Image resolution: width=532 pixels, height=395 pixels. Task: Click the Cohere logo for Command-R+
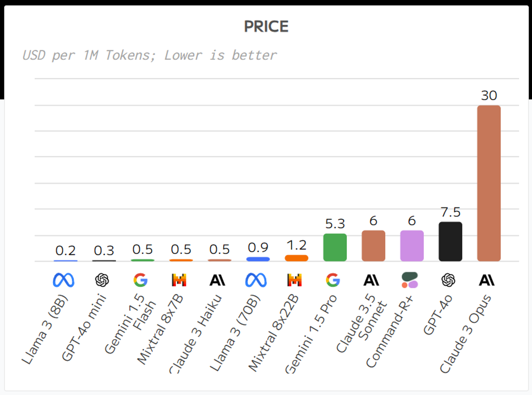[410, 280]
